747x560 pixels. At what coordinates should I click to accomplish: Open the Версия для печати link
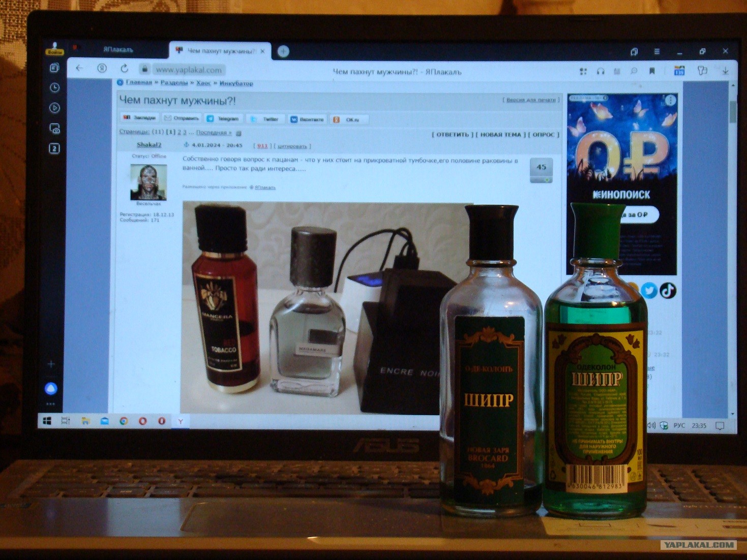tap(531, 100)
